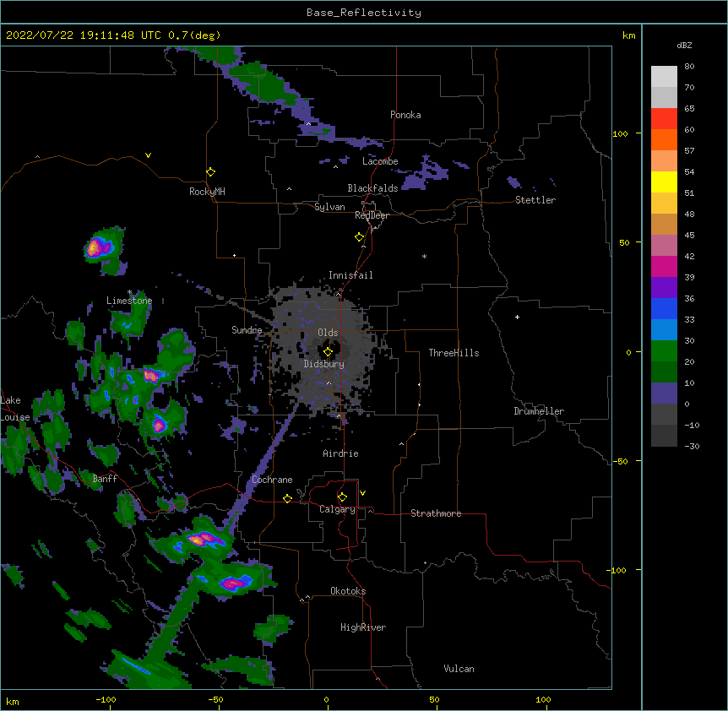Click the yellow V marker northwest of RockyMH
This screenshot has width=728, height=711.
[x=148, y=155]
